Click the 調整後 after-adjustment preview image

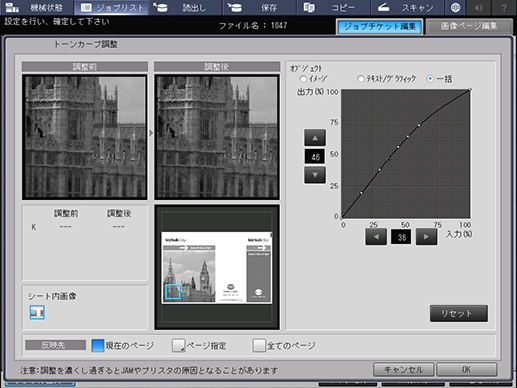(217, 137)
